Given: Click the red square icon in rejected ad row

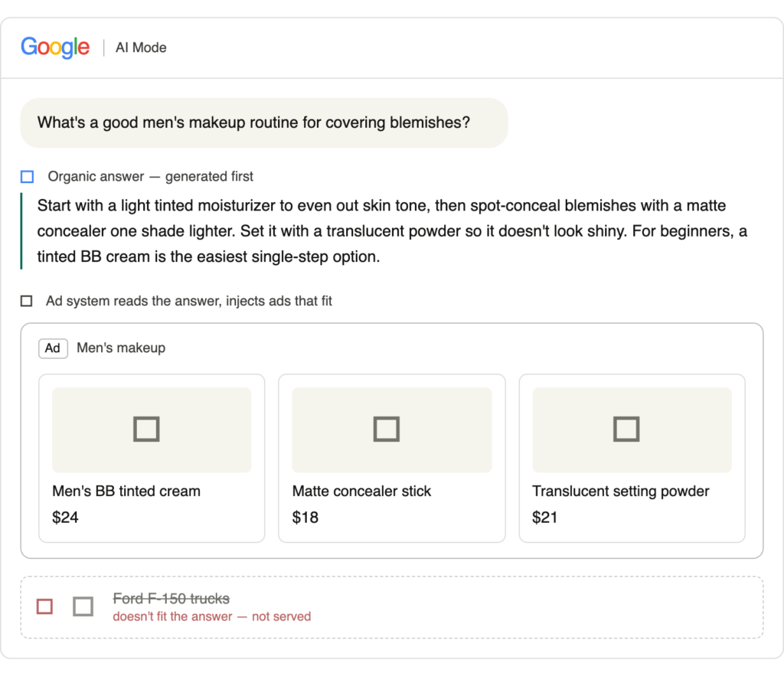Looking at the screenshot, I should pyautogui.click(x=45, y=606).
